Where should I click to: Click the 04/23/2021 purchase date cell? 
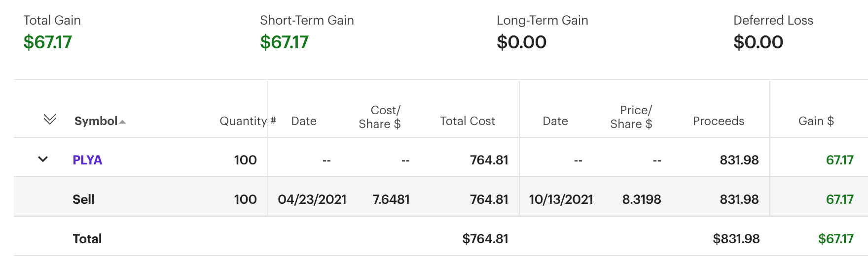(x=312, y=199)
